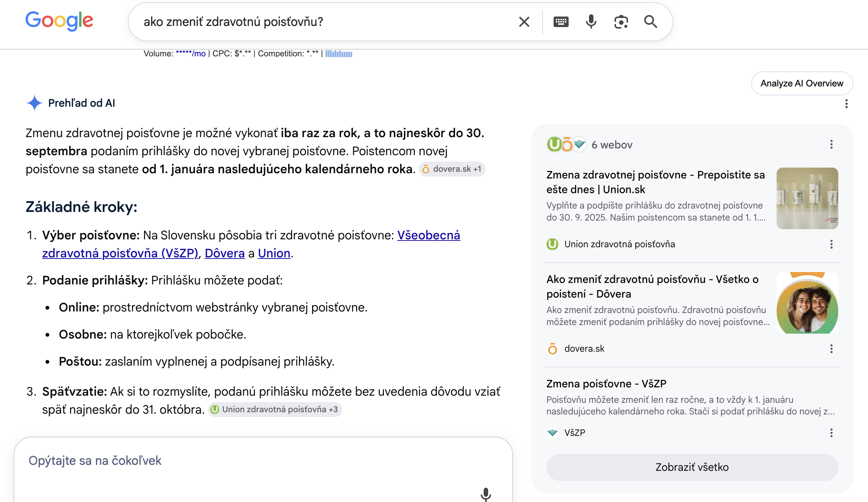Open the Zmena poisťovne - VšZP result
868x502 pixels.
[606, 384]
